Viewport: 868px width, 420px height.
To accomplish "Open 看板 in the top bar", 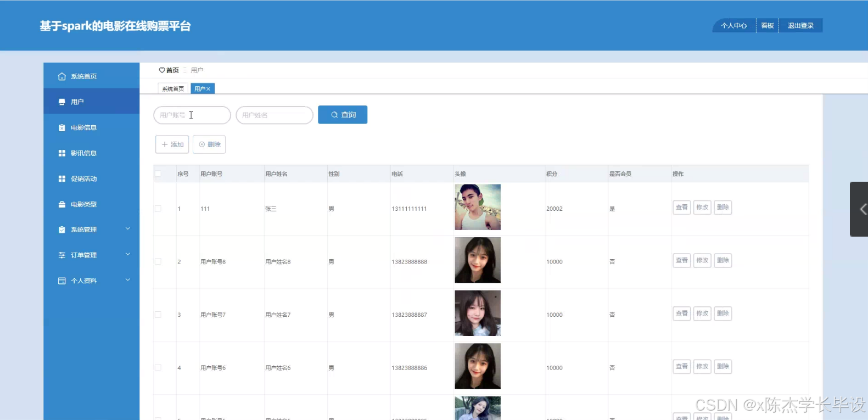I will [x=767, y=26].
